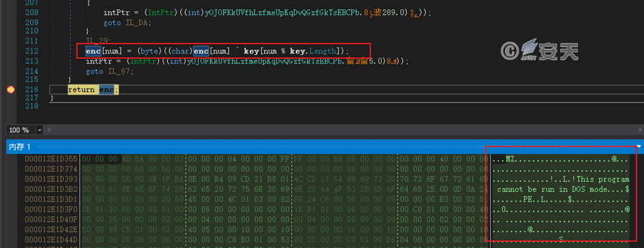Click line number 212 in the gutter
The image size is (644, 248).
(32, 51)
